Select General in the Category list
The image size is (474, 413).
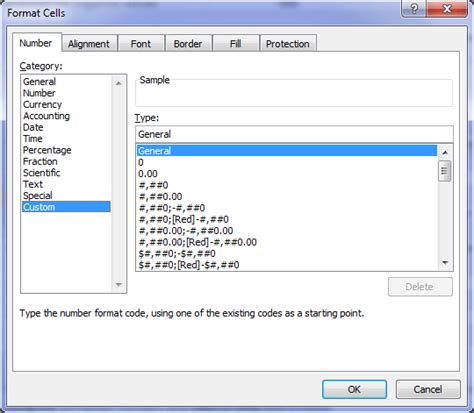tap(66, 81)
